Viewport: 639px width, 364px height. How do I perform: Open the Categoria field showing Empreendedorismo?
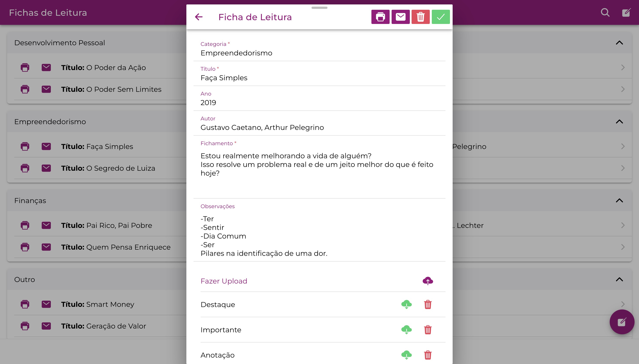click(x=319, y=49)
